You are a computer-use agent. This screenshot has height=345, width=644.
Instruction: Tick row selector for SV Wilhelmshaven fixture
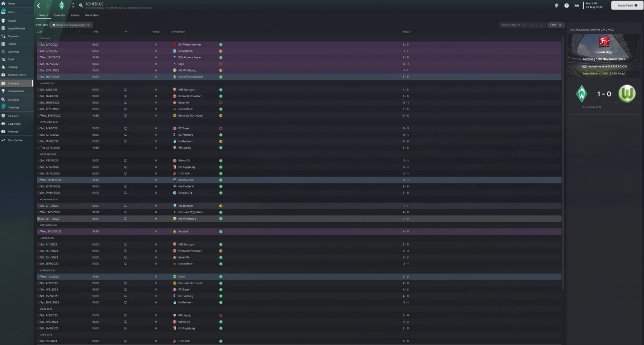(38, 44)
